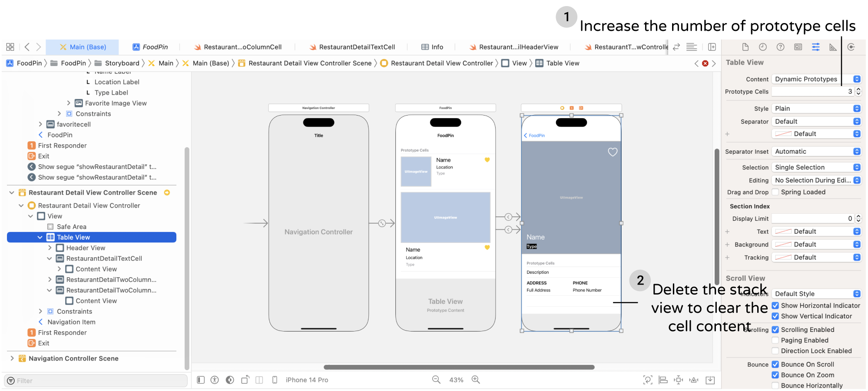Click the add editor split icon
The image size is (868, 391).
coord(712,47)
